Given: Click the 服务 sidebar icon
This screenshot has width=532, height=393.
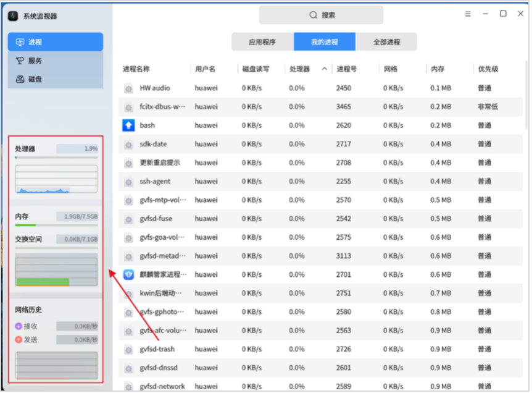Looking at the screenshot, I should pos(20,61).
